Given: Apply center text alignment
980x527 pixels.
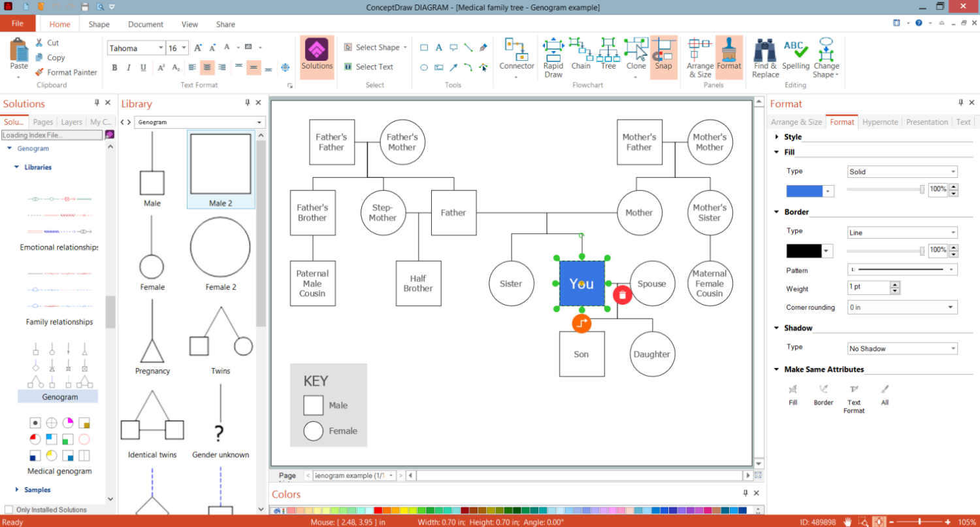Looking at the screenshot, I should [x=208, y=67].
